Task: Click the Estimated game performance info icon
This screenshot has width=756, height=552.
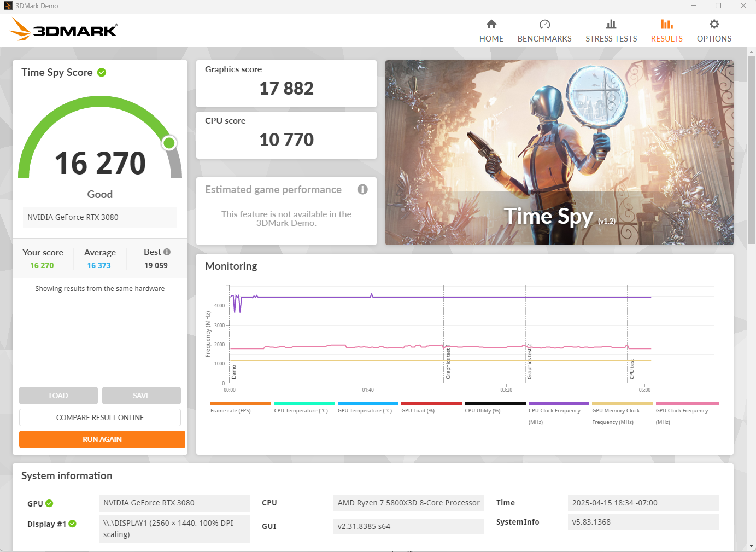Action: 362,189
